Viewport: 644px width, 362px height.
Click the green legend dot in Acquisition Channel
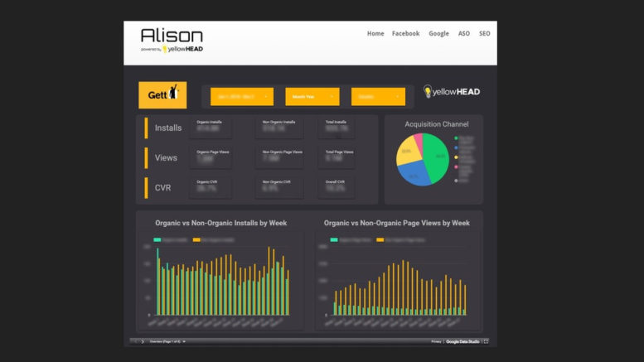(x=456, y=138)
